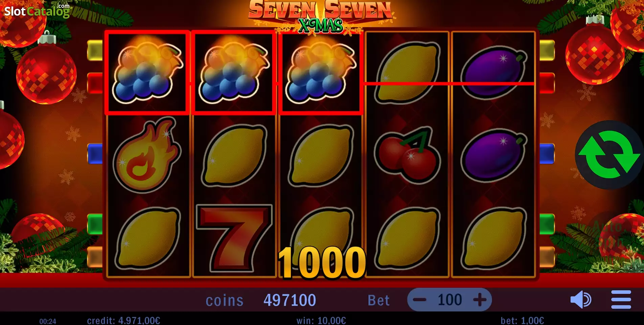Select the green payline marker on left side
The width and height of the screenshot is (644, 325).
(95, 224)
